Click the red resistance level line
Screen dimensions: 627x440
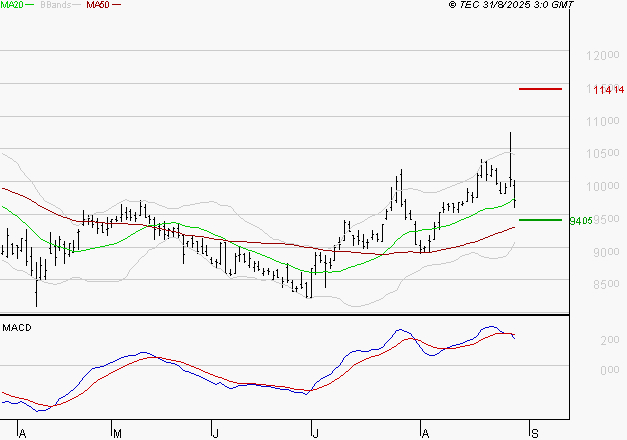point(540,89)
